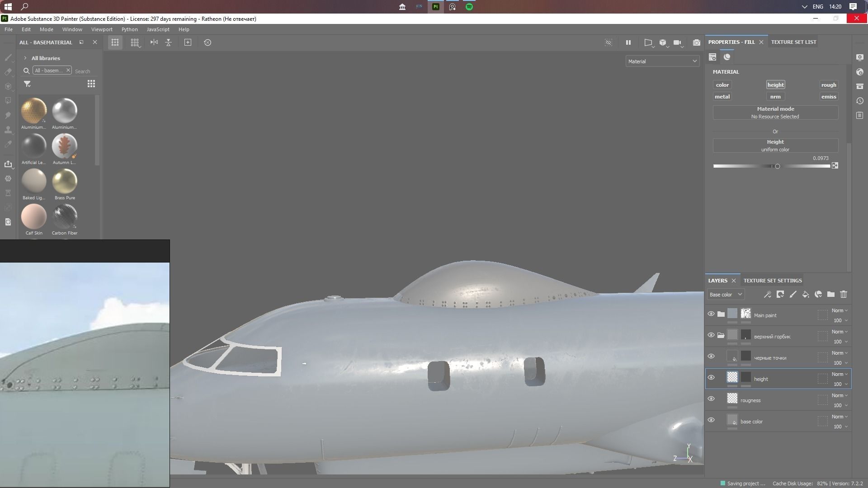The image size is (868, 488).
Task: Click the video camera settings icon
Action: tap(677, 42)
